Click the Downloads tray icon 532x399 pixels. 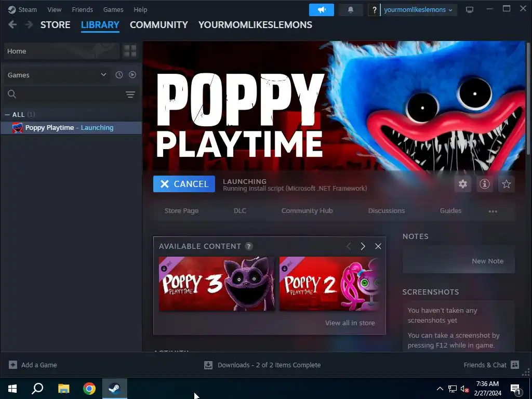[208, 365]
